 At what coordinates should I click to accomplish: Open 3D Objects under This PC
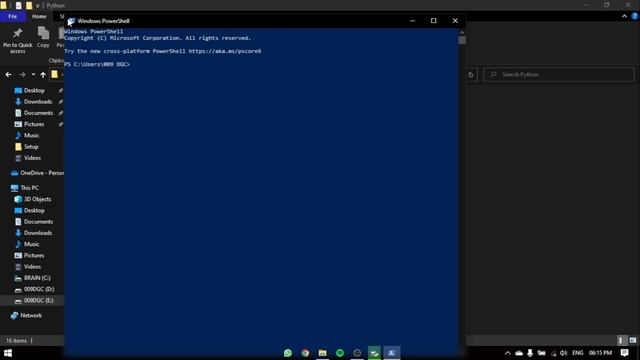[x=37, y=199]
